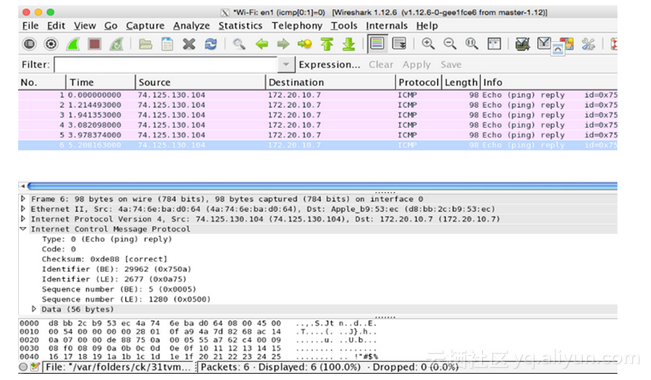Click the scrollbar left arrow
The width and height of the screenshot is (651, 380).
[x=22, y=186]
